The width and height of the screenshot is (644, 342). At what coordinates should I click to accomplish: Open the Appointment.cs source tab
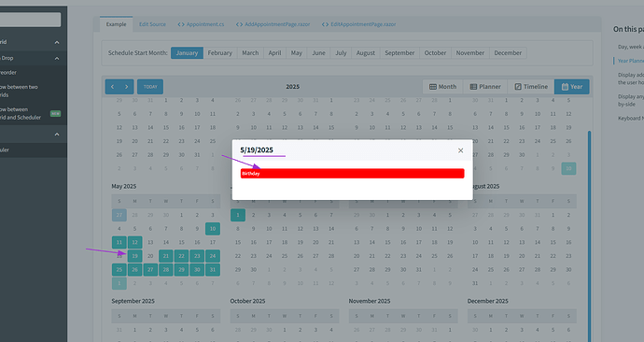tap(201, 24)
